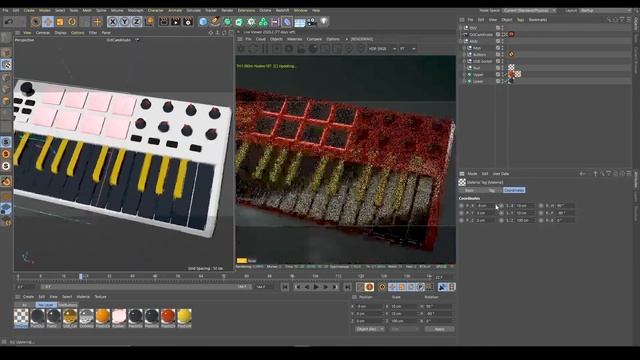Open the viewport Filter menu
This screenshot has height=360, width=640.
click(93, 33)
